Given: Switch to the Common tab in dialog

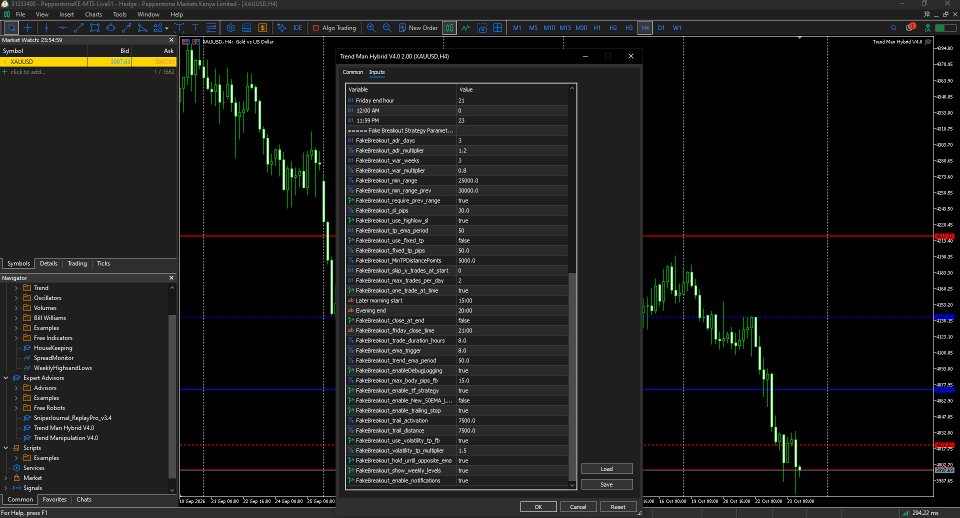Looking at the screenshot, I should [353, 72].
